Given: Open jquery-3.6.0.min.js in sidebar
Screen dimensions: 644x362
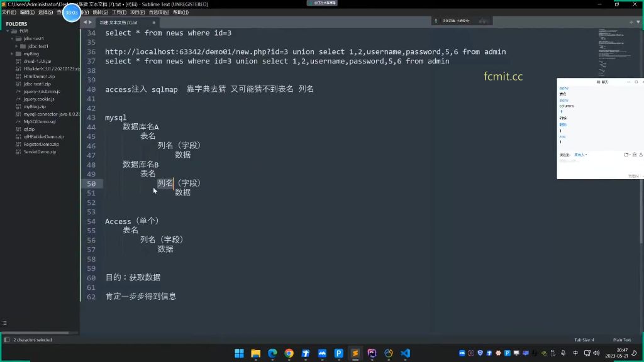Looking at the screenshot, I should pyautogui.click(x=42, y=92).
